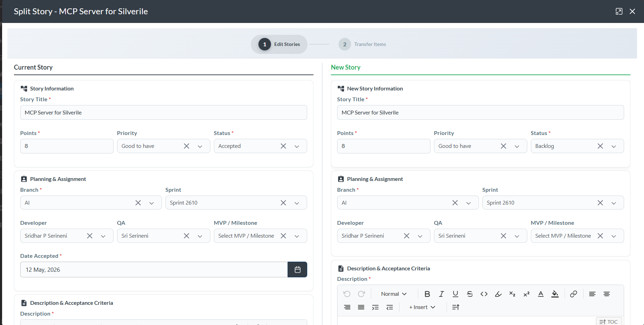Open the Normal paragraph style dropdown
The height and width of the screenshot is (325, 644).
point(394,294)
